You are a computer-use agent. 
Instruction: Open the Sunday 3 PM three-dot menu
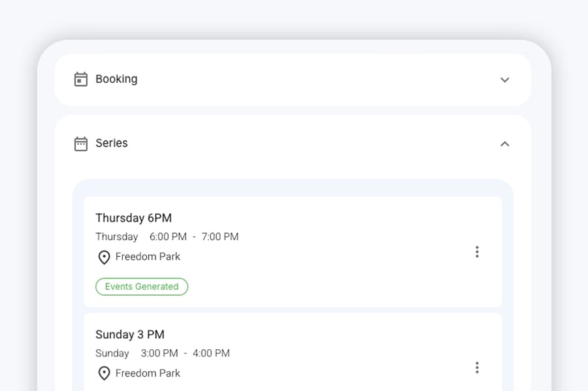477,368
